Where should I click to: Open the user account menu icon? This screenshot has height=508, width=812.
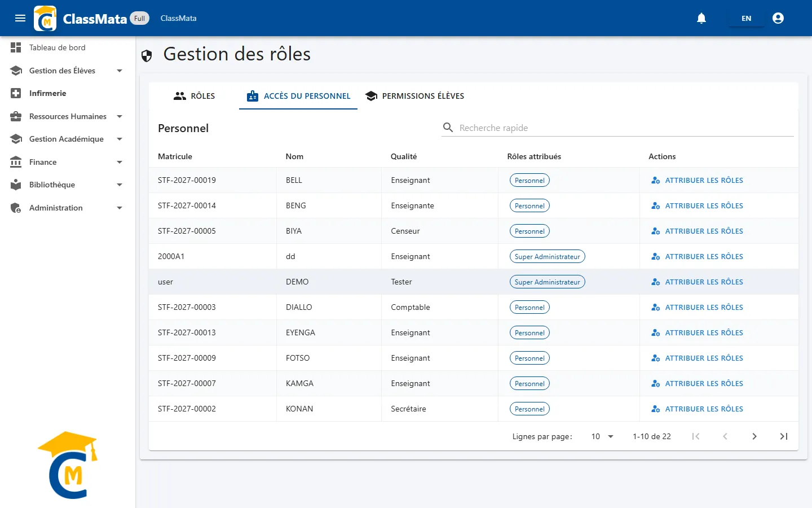point(778,18)
